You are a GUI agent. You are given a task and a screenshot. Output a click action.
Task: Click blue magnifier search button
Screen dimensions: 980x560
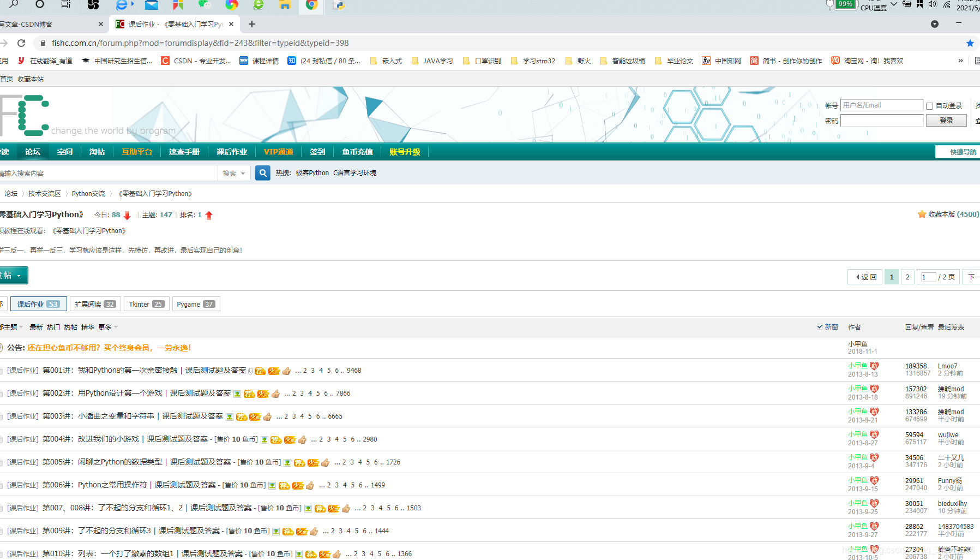pos(263,173)
